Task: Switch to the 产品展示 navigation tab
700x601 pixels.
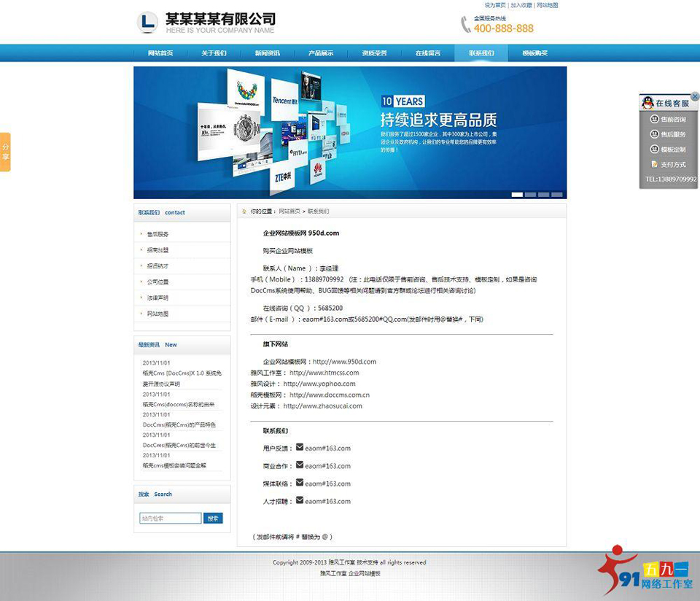Action: pos(321,53)
